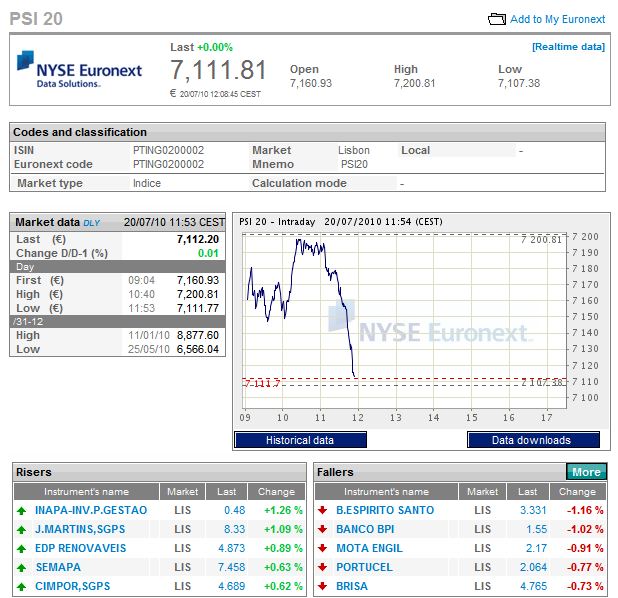Click red down arrow for BRISA
The width and height of the screenshot is (618, 598).
coord(322,586)
